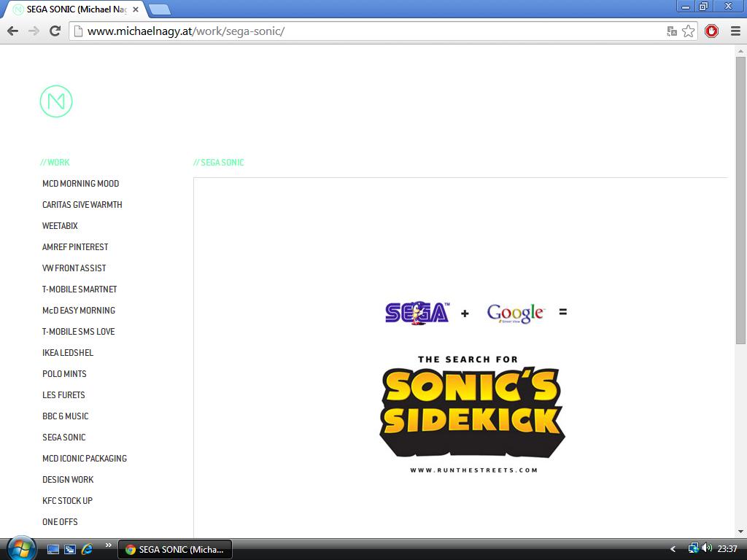Reload the page with the refresh icon
The width and height of the screenshot is (747, 560).
(x=55, y=31)
